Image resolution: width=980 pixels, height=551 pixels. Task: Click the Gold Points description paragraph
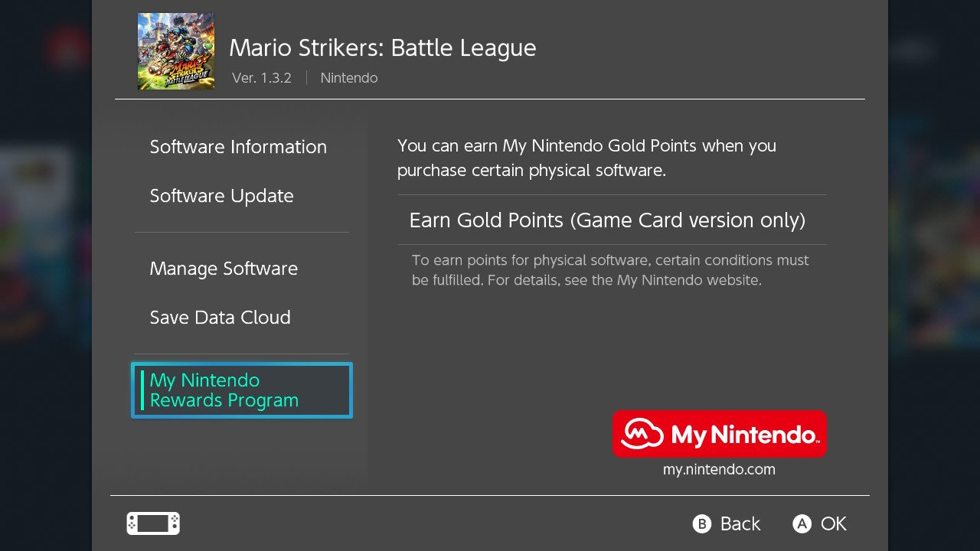click(x=587, y=158)
